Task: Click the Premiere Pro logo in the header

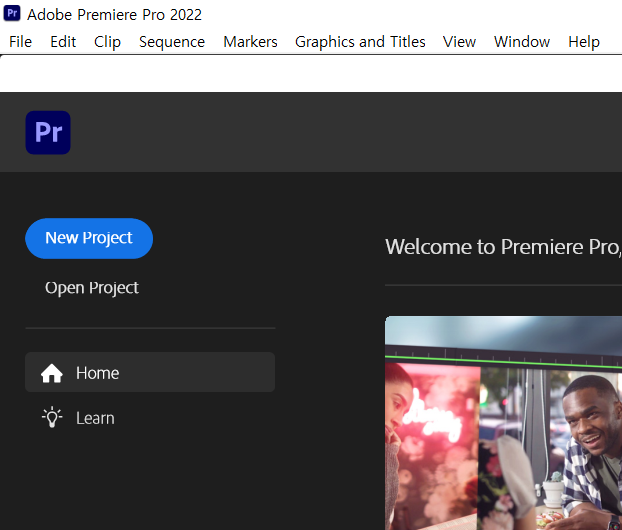Action: 48,132
